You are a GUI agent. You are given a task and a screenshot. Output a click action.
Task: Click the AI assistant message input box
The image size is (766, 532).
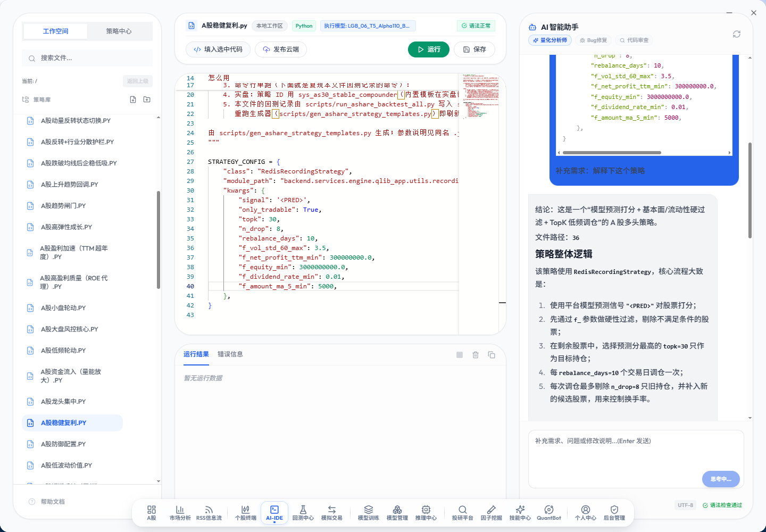(x=636, y=459)
